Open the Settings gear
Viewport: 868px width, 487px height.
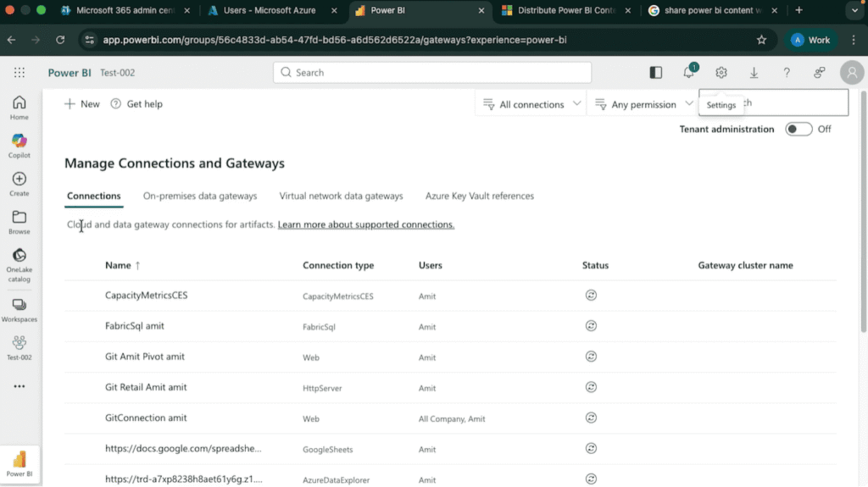[x=721, y=73]
